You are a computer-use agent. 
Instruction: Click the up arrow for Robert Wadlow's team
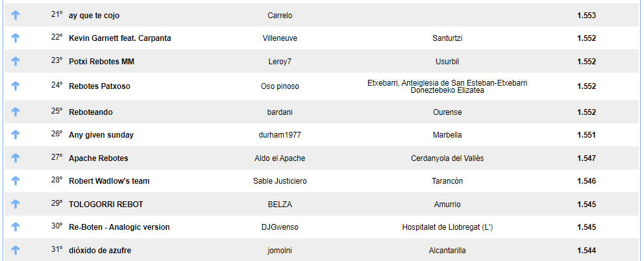pyautogui.click(x=16, y=181)
